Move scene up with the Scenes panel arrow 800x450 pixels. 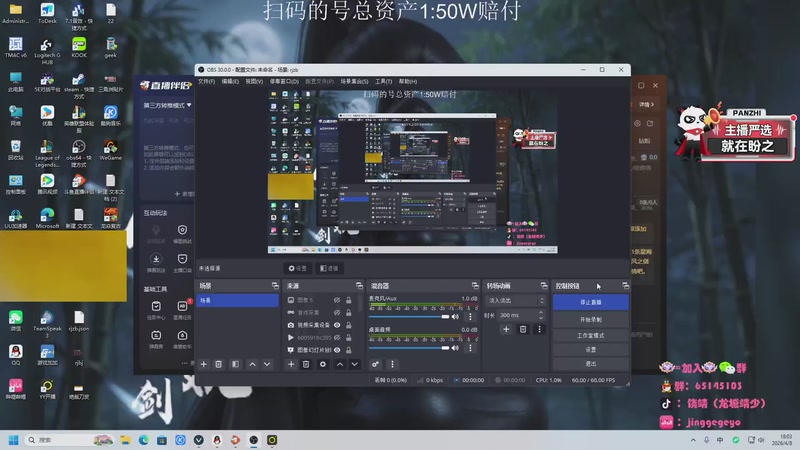tap(253, 364)
